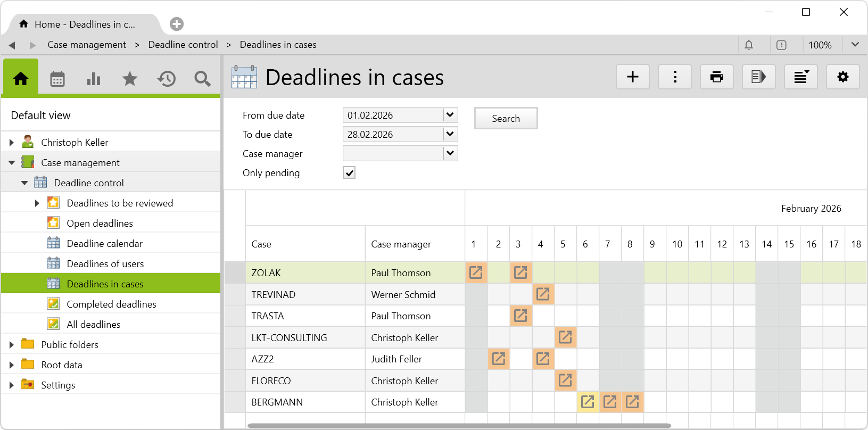This screenshot has height=430, width=868.
Task: Uncheck the Only pending checkbox
Action: pyautogui.click(x=349, y=173)
